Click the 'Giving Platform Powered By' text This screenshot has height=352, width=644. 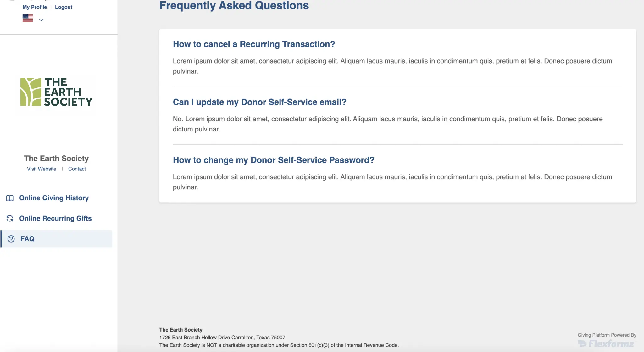tap(607, 335)
